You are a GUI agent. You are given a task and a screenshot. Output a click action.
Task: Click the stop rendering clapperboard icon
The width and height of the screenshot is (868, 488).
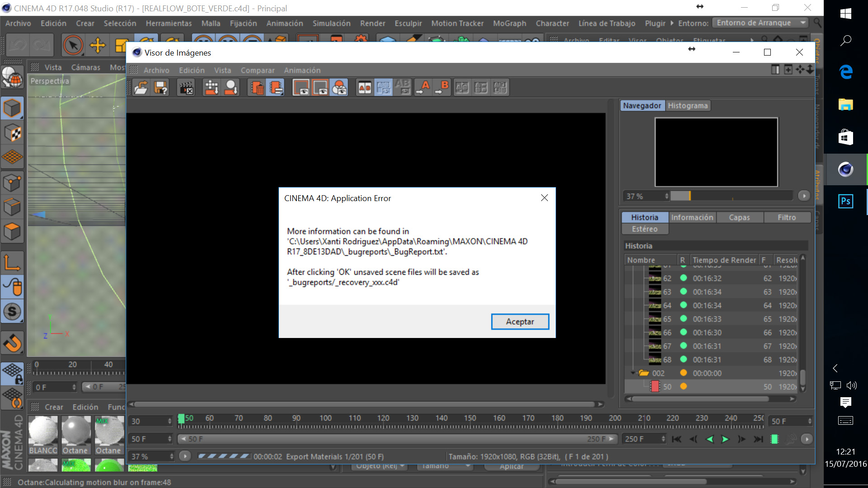(x=186, y=88)
